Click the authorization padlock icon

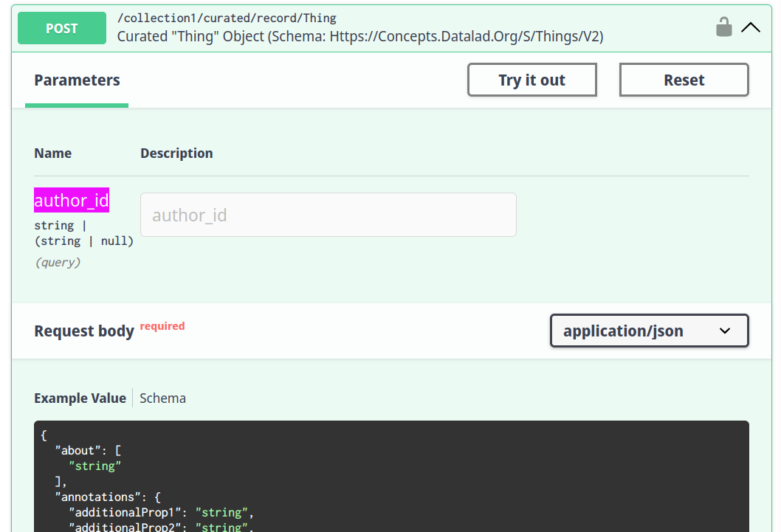pos(723,27)
